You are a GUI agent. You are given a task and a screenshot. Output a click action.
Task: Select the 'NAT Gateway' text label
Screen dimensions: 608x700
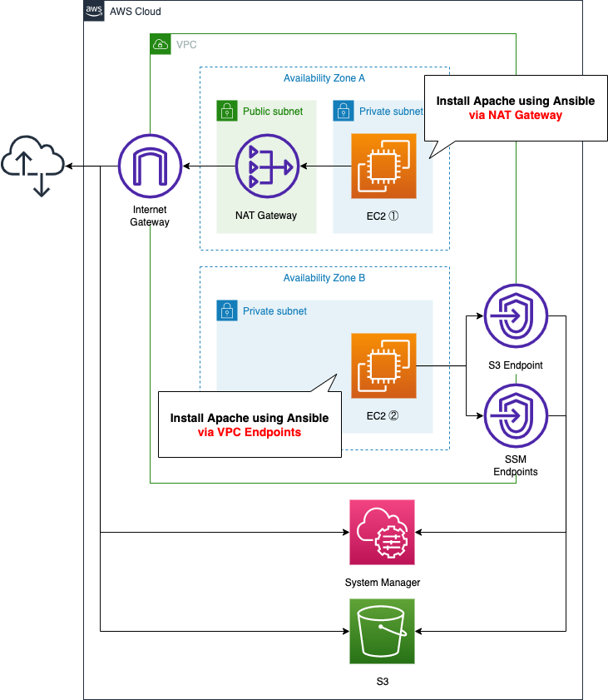pos(266,216)
